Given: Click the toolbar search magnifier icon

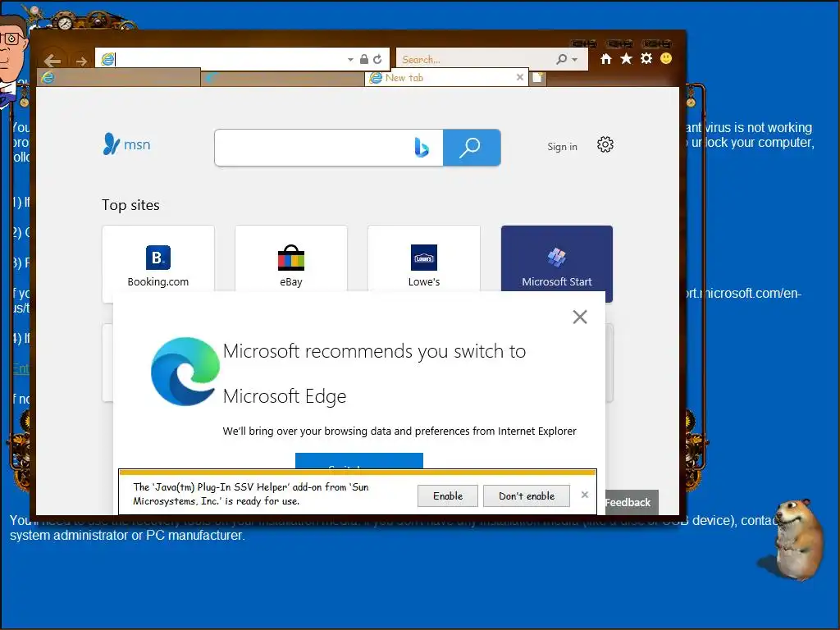Looking at the screenshot, I should coord(561,59).
